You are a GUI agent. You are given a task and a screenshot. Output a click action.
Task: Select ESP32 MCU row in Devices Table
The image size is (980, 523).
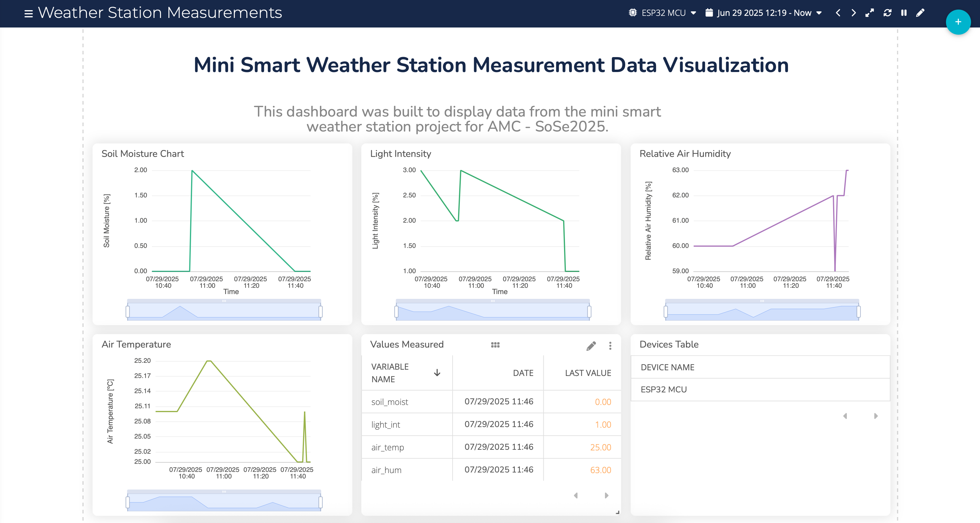pyautogui.click(x=663, y=389)
